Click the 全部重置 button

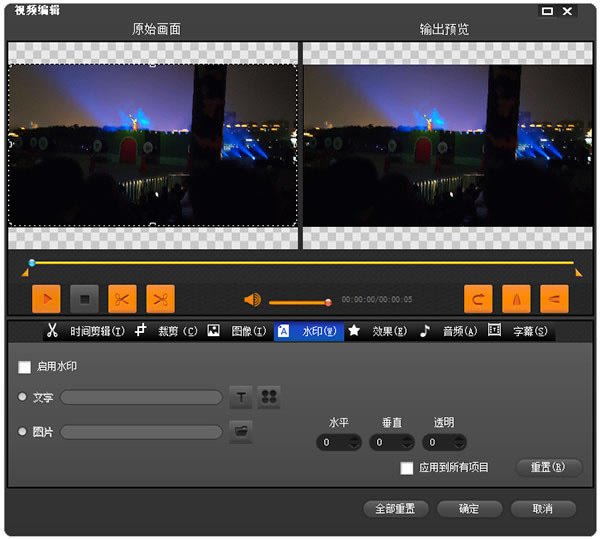[396, 509]
